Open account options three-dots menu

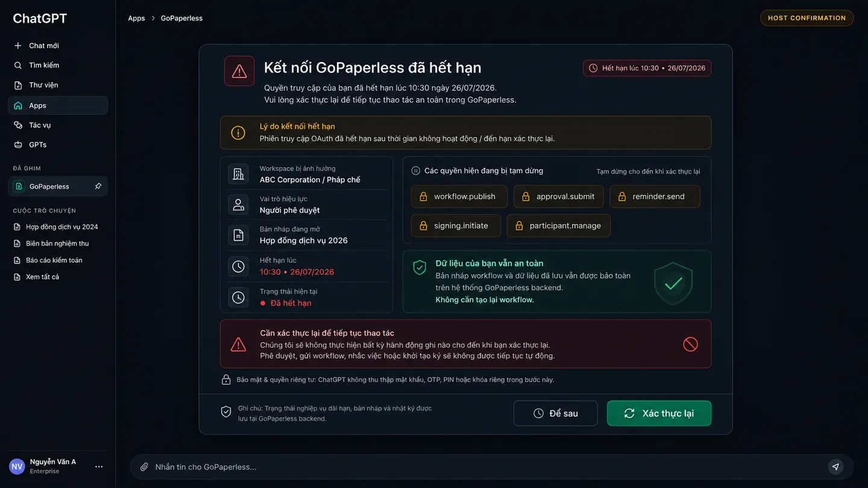[x=99, y=466]
